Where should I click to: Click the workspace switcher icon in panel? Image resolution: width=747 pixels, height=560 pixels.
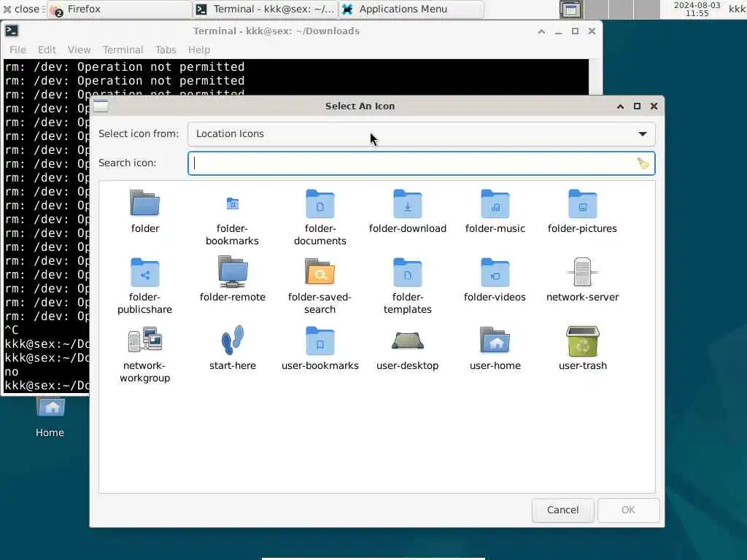[x=570, y=9]
